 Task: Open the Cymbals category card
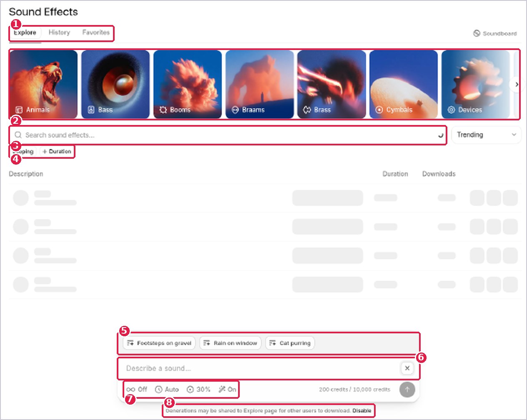(x=404, y=84)
